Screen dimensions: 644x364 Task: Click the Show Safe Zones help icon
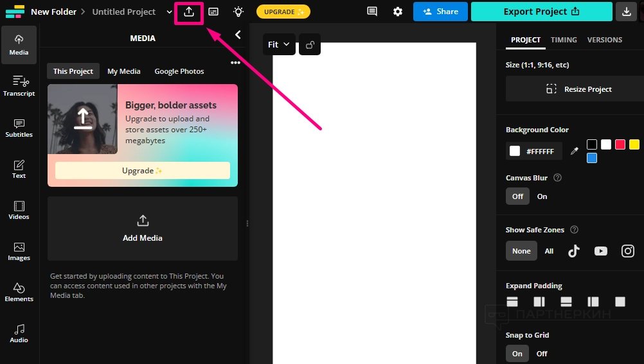574,230
